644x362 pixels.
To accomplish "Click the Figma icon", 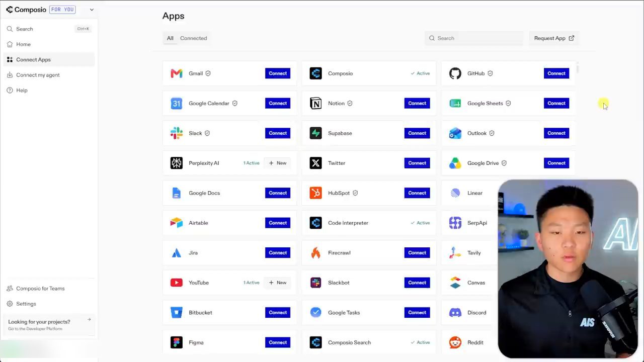I will (x=176, y=342).
